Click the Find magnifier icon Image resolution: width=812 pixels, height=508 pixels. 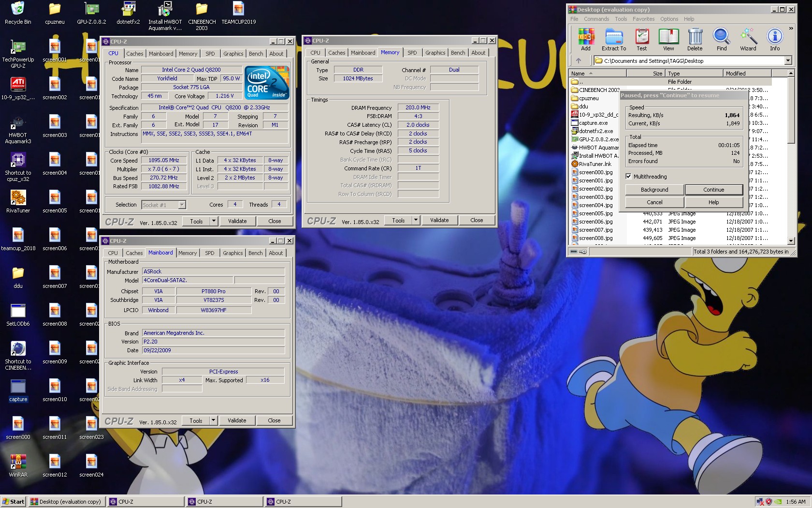click(x=722, y=39)
